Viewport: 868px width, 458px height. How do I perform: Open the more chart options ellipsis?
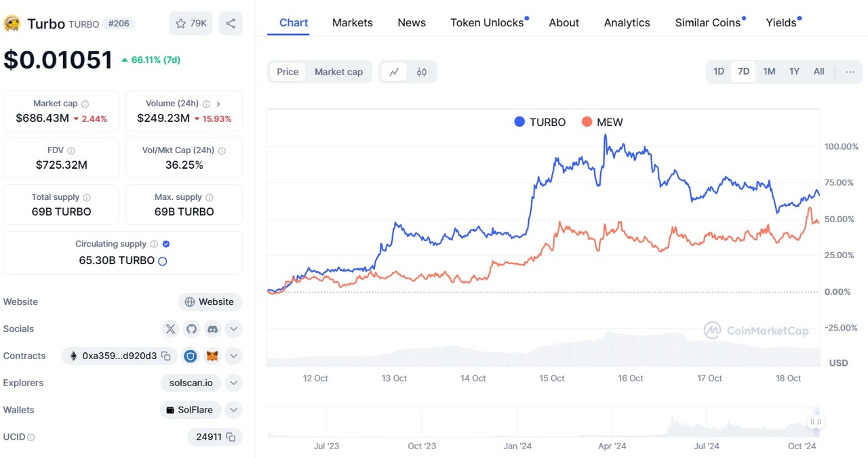(x=850, y=71)
